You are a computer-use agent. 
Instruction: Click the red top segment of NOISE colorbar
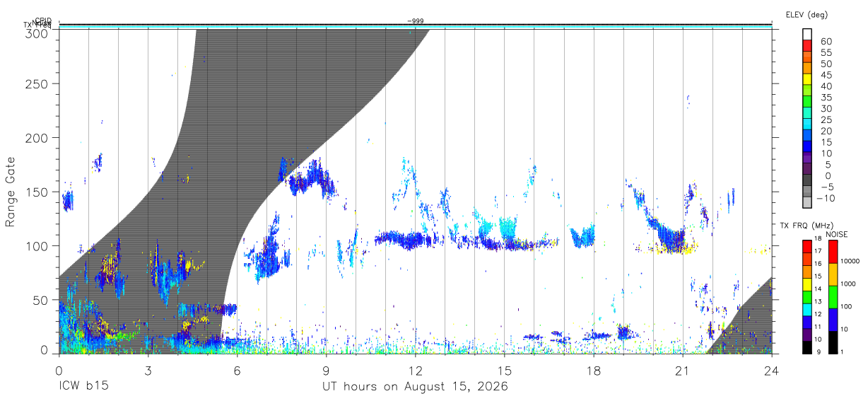833,252
